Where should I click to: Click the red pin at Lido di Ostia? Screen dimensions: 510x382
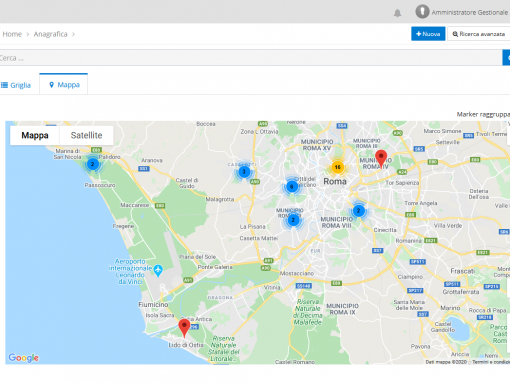tap(184, 328)
